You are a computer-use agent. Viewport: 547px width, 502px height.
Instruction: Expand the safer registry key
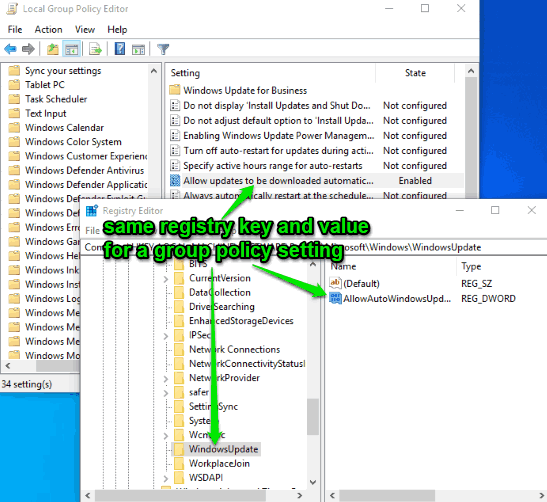point(166,393)
